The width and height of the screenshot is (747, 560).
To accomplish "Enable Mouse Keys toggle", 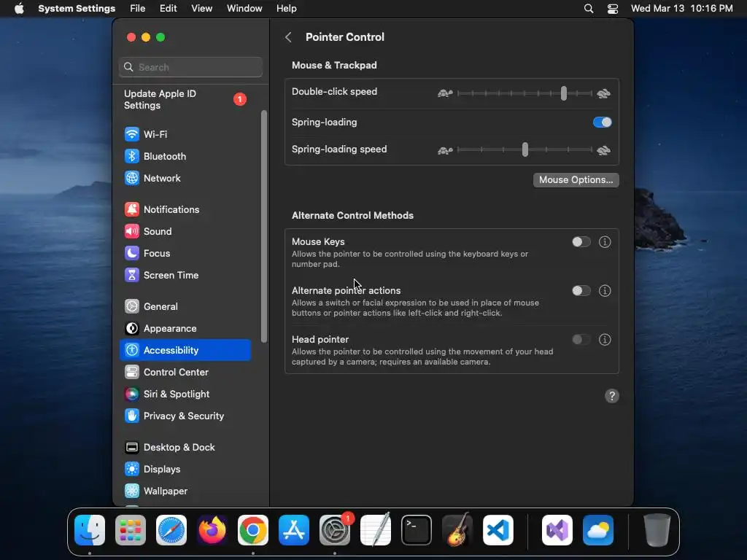I will tap(581, 242).
